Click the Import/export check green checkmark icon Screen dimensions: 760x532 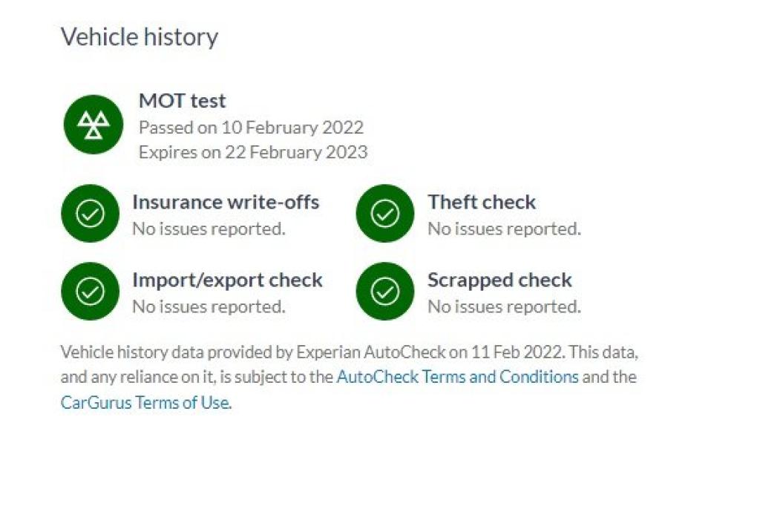pos(90,292)
